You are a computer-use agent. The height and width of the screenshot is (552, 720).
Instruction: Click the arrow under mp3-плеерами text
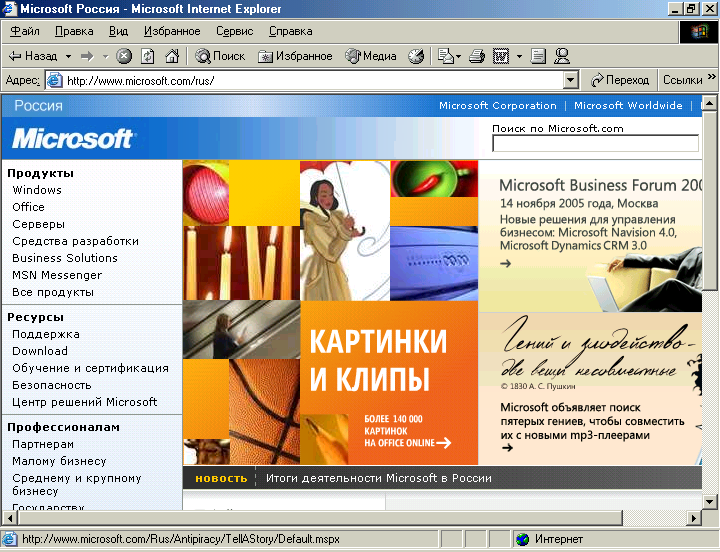pos(507,448)
